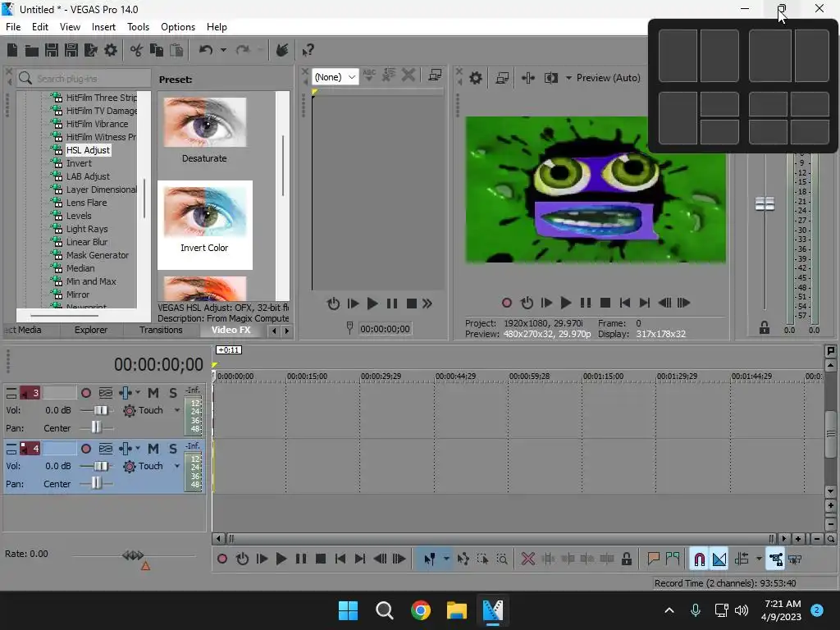Open the edit tool dropdown arrow
Screen dimensions: 840x630
(446, 559)
